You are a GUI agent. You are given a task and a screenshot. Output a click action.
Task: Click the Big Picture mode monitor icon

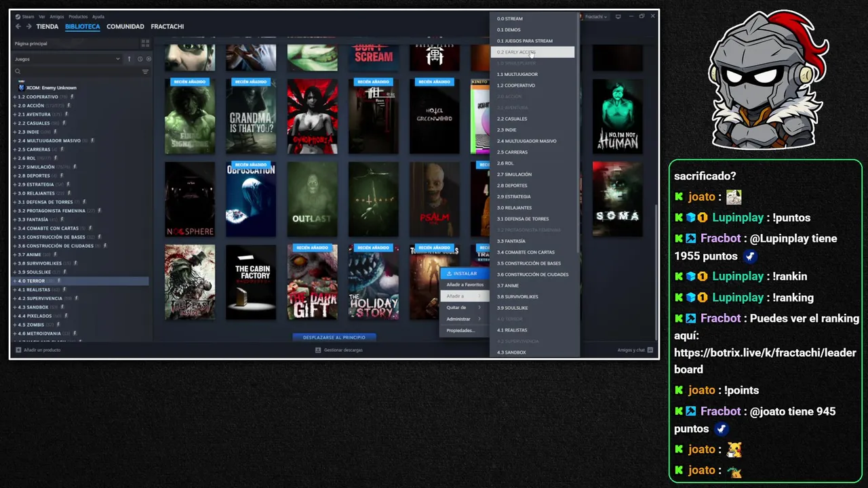[x=618, y=16]
